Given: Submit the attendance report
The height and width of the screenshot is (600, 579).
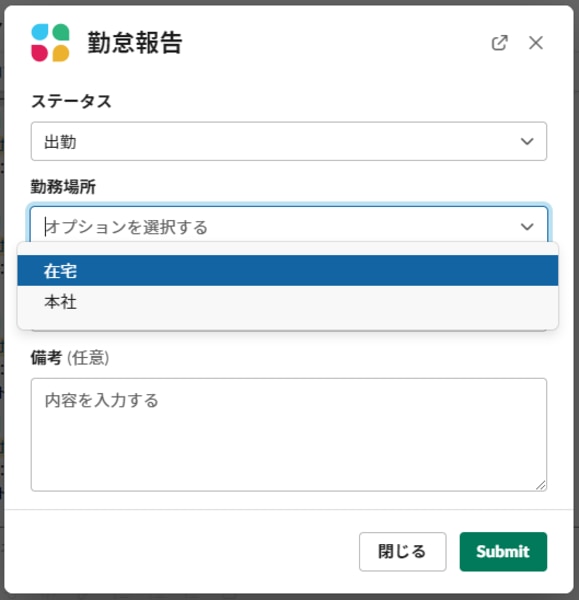Looking at the screenshot, I should tap(503, 551).
